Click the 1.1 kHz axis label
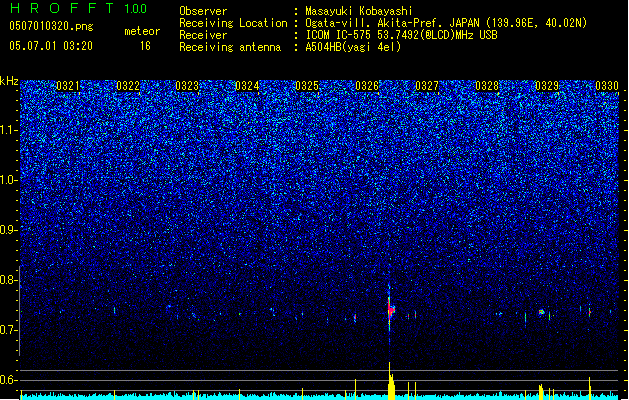629x400 pixels. pyautogui.click(x=9, y=130)
